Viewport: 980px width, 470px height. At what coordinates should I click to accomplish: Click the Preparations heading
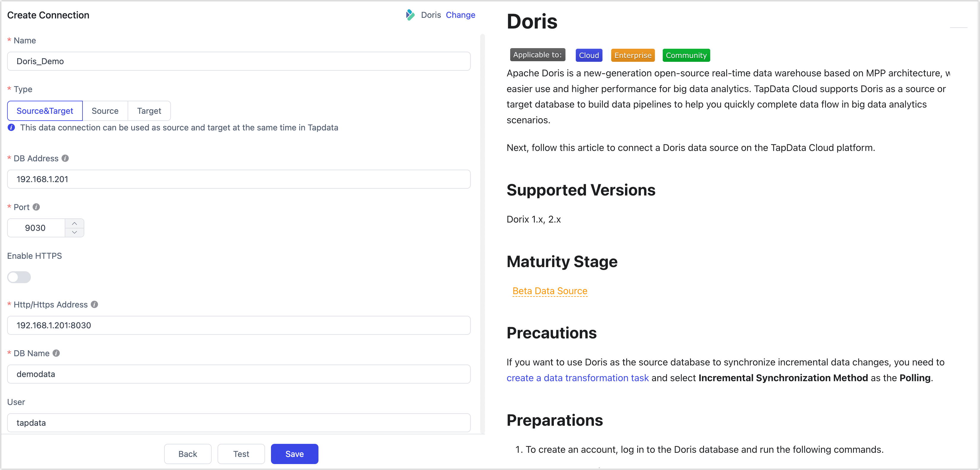point(555,420)
